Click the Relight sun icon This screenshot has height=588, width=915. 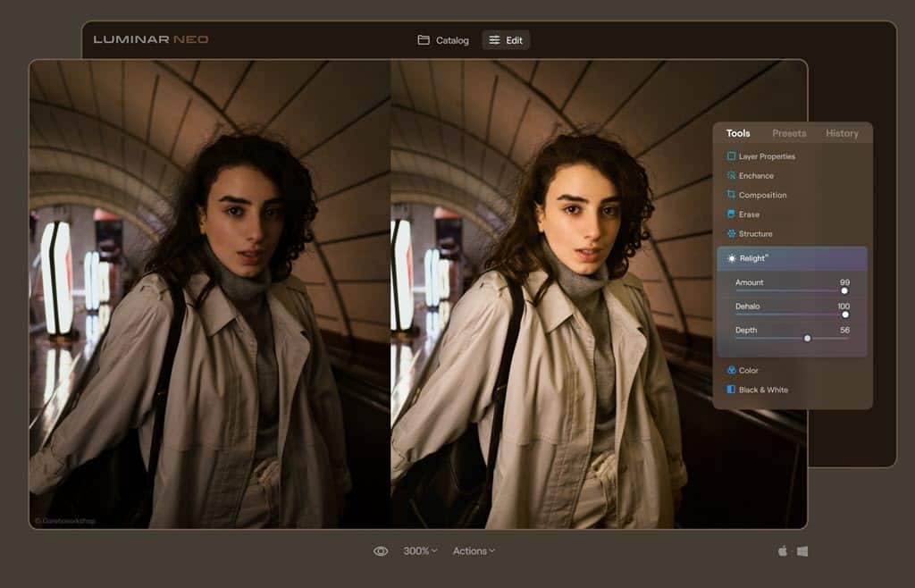tap(732, 258)
